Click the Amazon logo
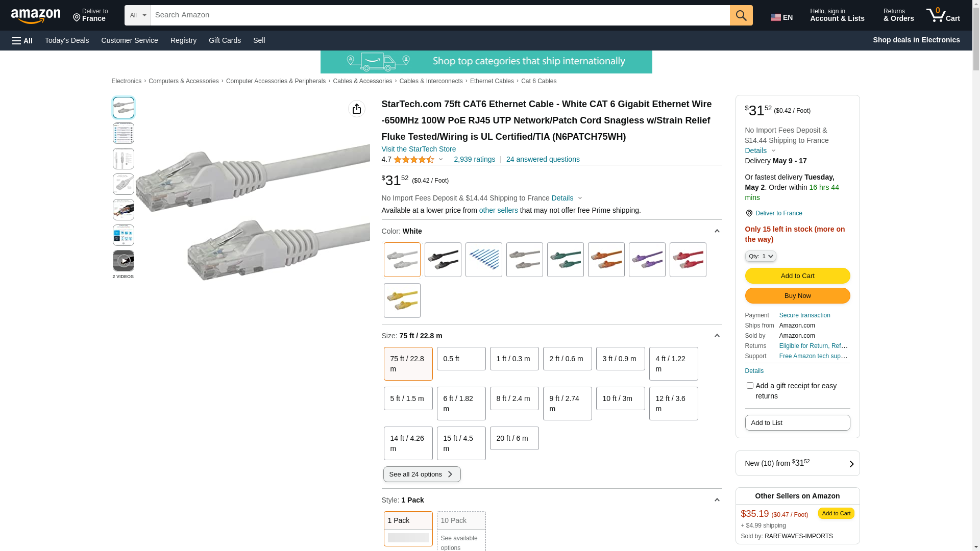The width and height of the screenshot is (980, 551). pos(36,16)
